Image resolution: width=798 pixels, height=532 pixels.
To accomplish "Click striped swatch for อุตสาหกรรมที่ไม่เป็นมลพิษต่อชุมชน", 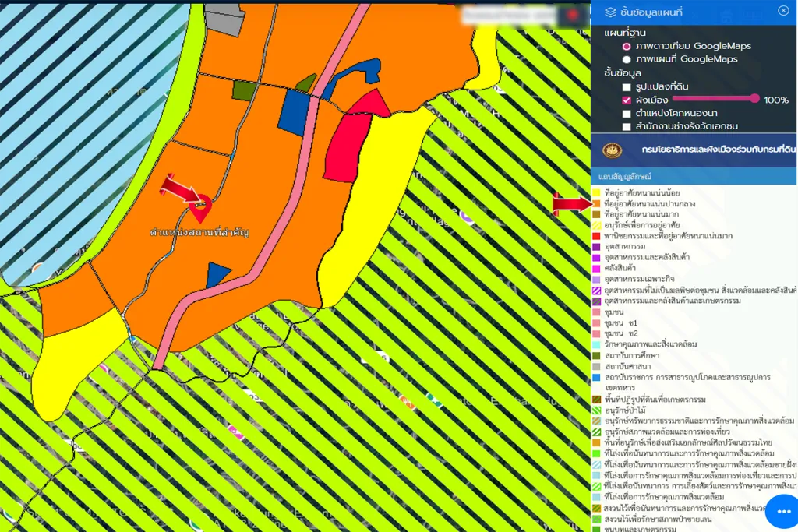I will click(x=596, y=291).
